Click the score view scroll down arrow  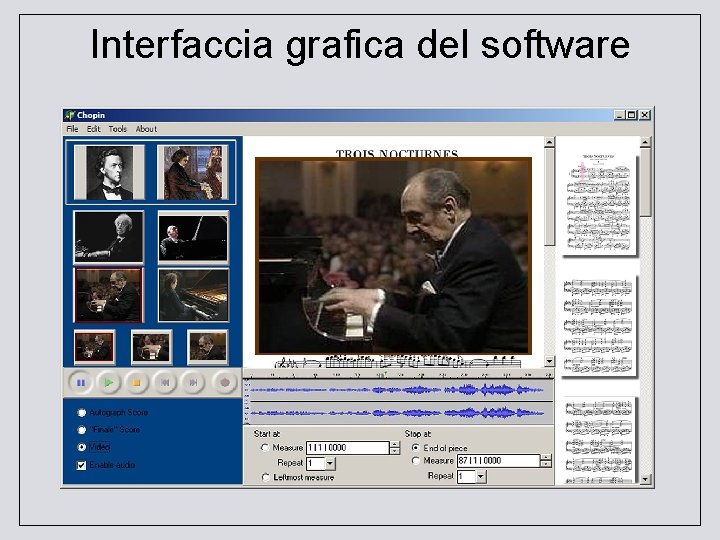549,361
